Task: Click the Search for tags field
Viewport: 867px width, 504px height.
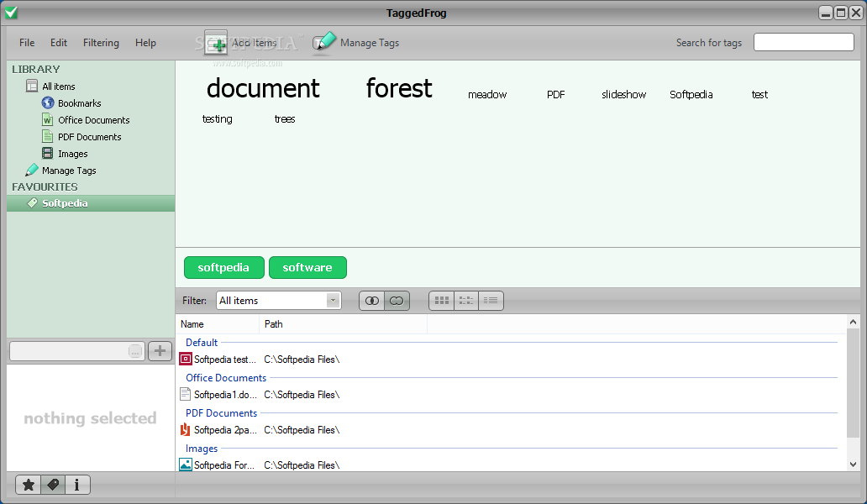Action: [803, 42]
